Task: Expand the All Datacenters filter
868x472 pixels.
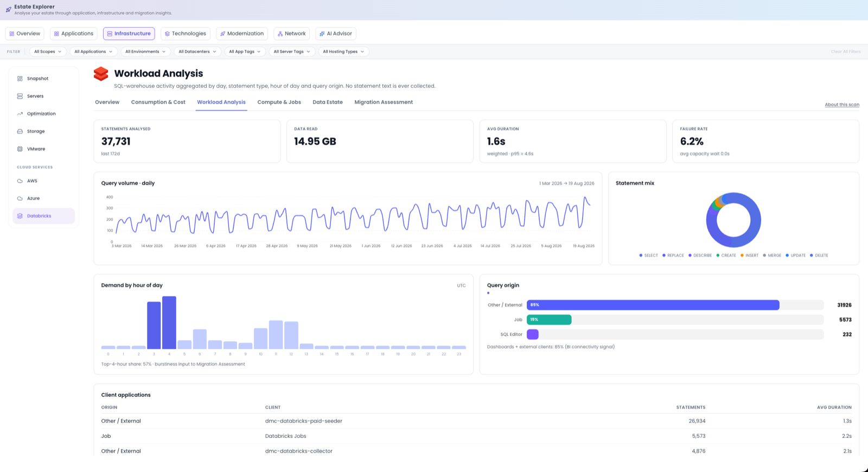Action: click(197, 52)
